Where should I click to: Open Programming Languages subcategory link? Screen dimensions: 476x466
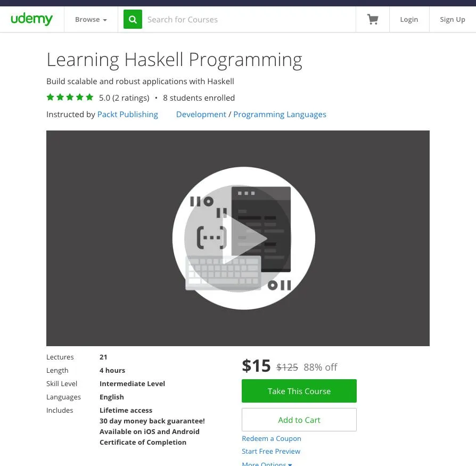pyautogui.click(x=280, y=115)
